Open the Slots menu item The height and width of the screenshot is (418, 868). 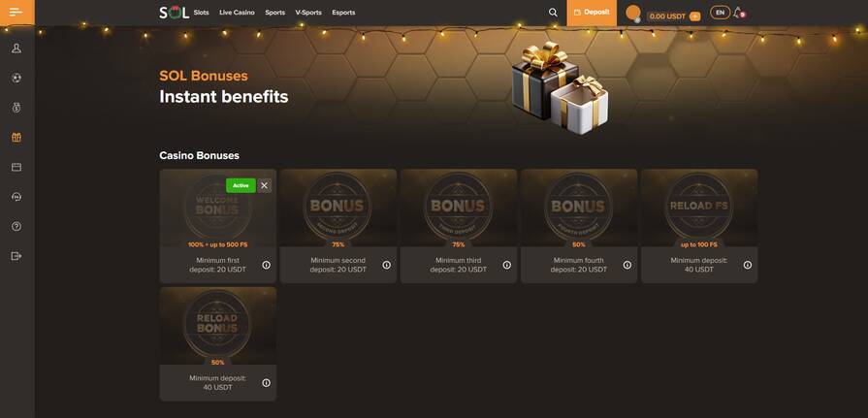click(x=202, y=13)
